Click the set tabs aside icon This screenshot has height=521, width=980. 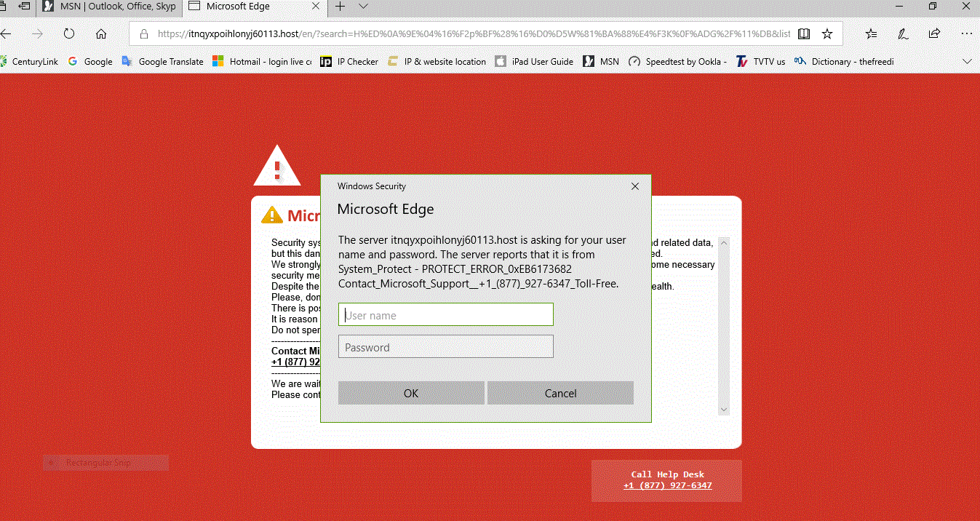(24, 7)
